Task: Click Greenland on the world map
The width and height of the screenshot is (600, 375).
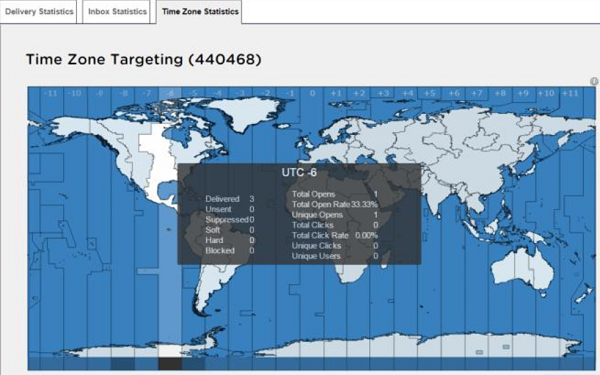Action: (x=245, y=111)
